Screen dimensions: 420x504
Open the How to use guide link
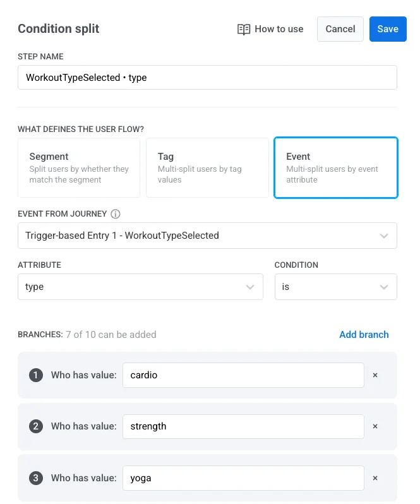pyautogui.click(x=279, y=29)
